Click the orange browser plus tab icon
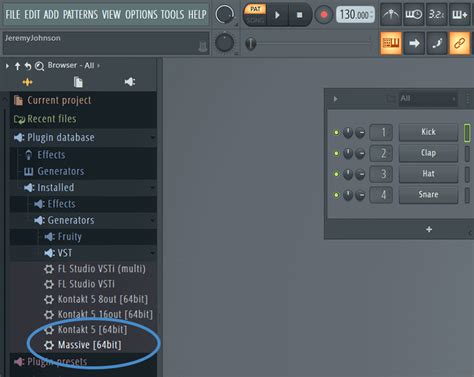This screenshot has width=474, height=377. point(27,82)
